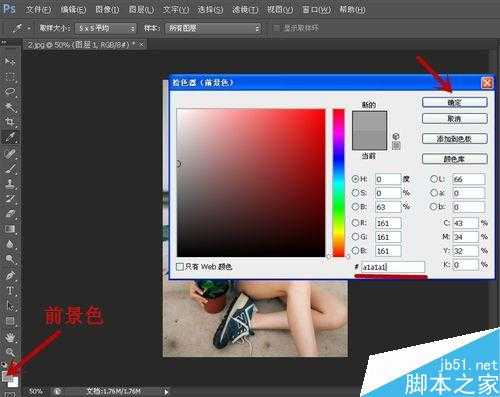The height and width of the screenshot is (397, 500).
Task: Click the 50% zoom field in status bar
Action: [x=36, y=391]
